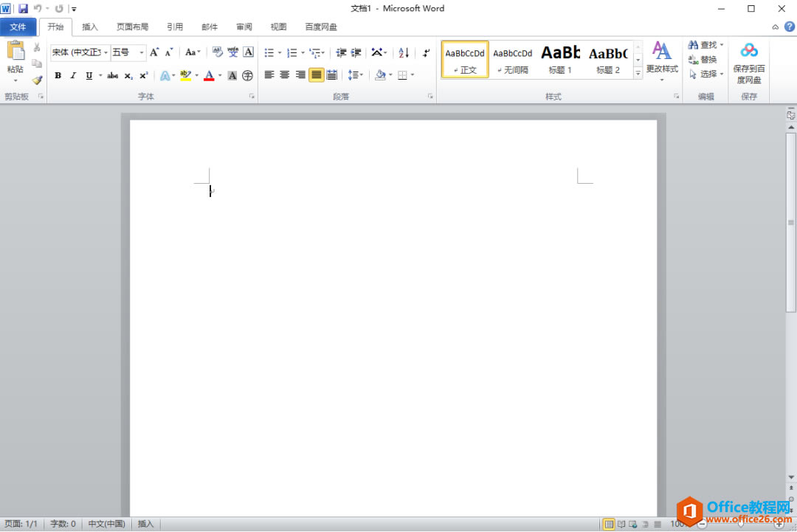
Task: Click the Subscript x₂ icon
Action: coord(128,76)
